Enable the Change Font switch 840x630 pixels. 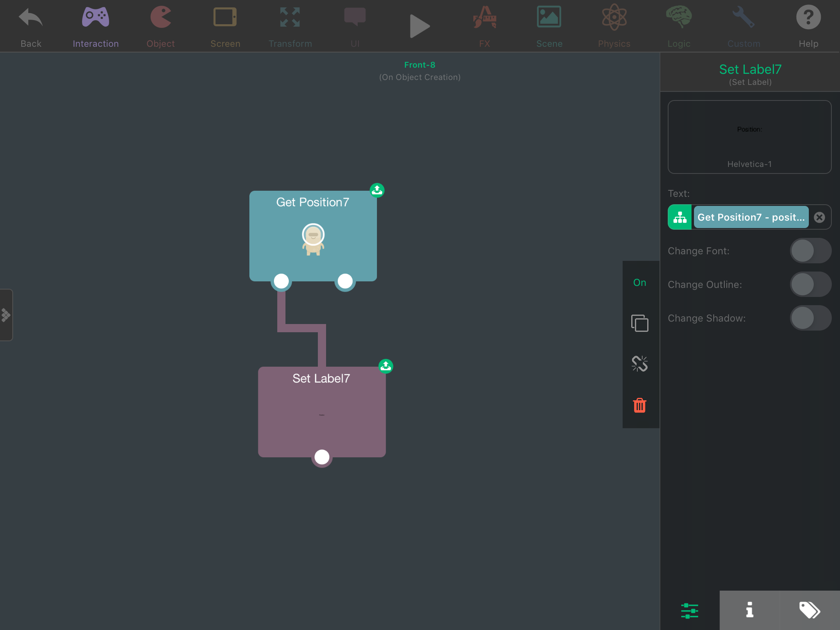tap(810, 251)
